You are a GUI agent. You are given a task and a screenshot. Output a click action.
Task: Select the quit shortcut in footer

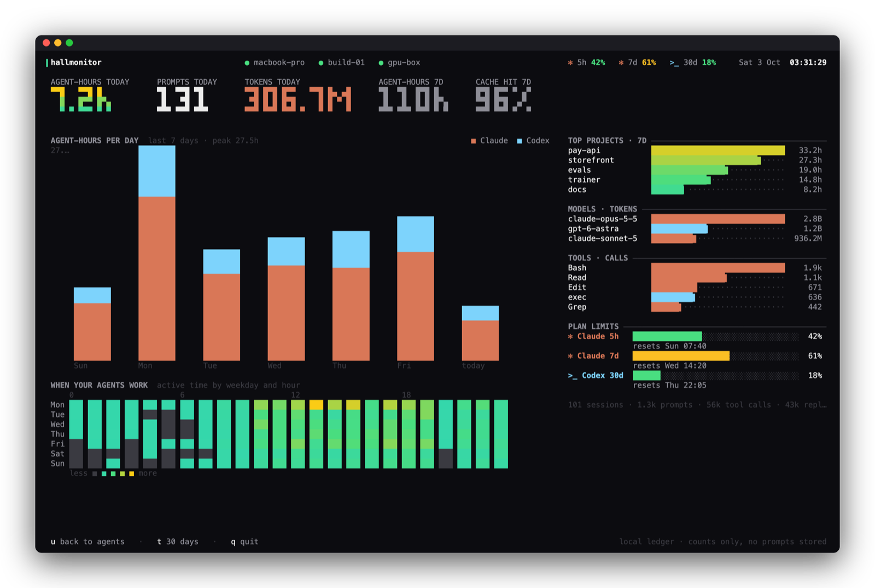(244, 542)
